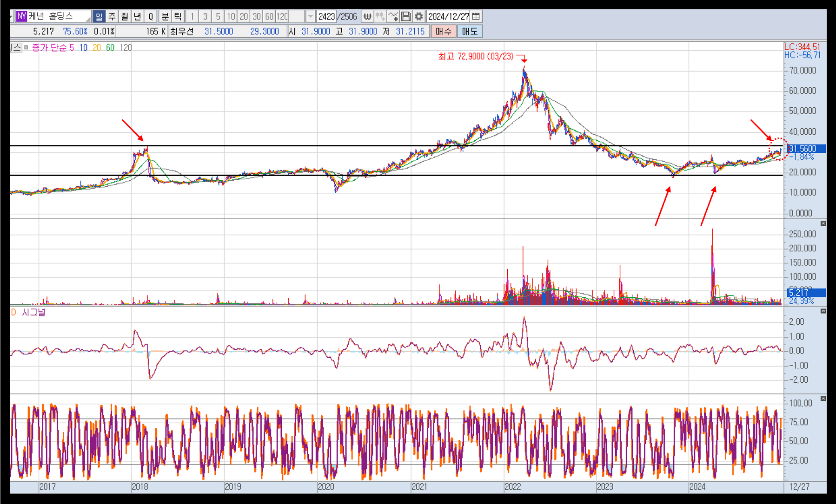Click the 최우선 best quote label

181,32
